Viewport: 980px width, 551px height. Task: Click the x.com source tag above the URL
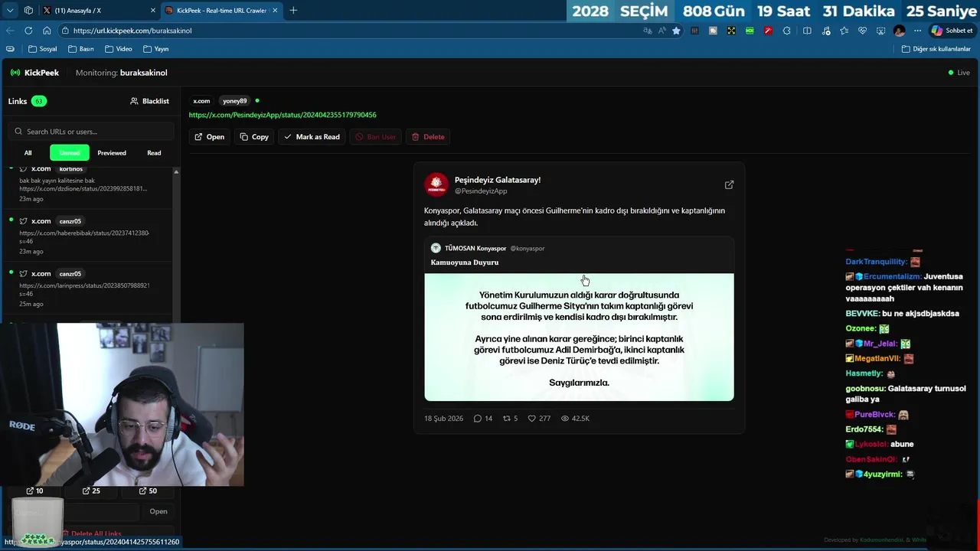pyautogui.click(x=201, y=101)
